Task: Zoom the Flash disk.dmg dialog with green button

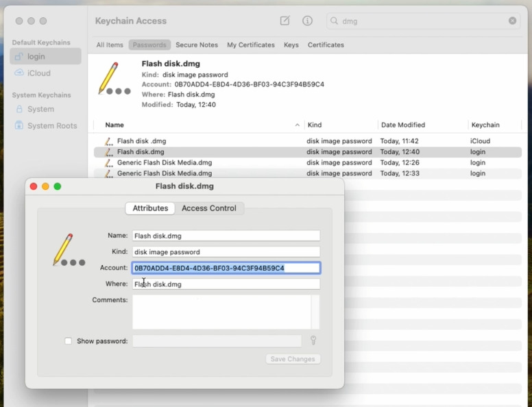Action: [58, 186]
